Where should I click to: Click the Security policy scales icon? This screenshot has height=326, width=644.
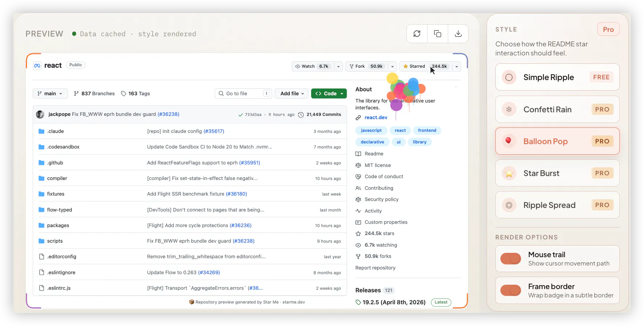(x=358, y=199)
